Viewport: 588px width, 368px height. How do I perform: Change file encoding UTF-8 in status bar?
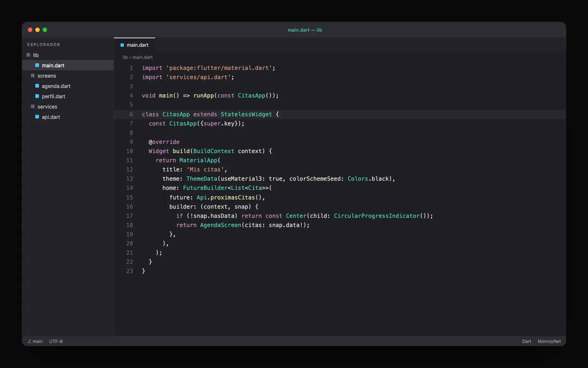point(56,342)
